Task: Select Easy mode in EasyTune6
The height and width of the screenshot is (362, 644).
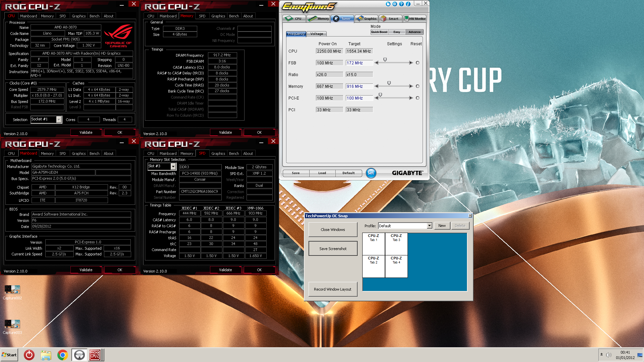Action: pyautogui.click(x=397, y=32)
